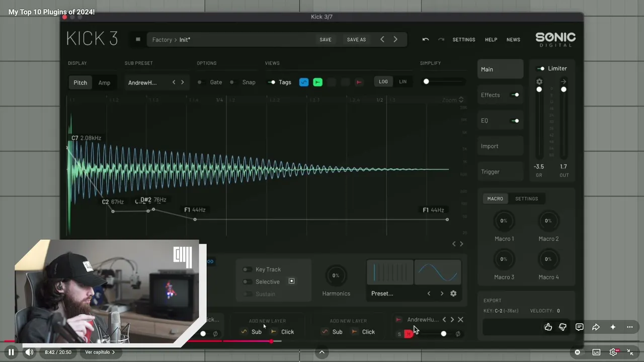This screenshot has width=644, height=362.
Task: Toggle the EQ switch in the sidebar
Action: tap(515, 121)
